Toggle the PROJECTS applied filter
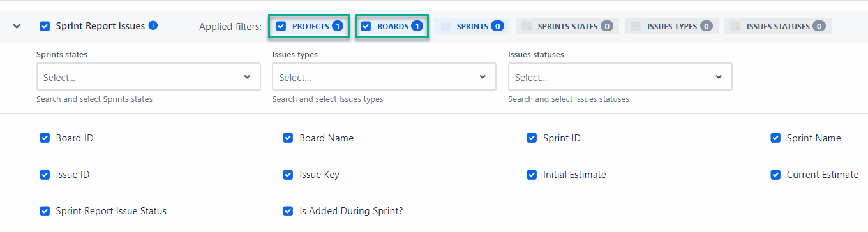 tap(308, 26)
